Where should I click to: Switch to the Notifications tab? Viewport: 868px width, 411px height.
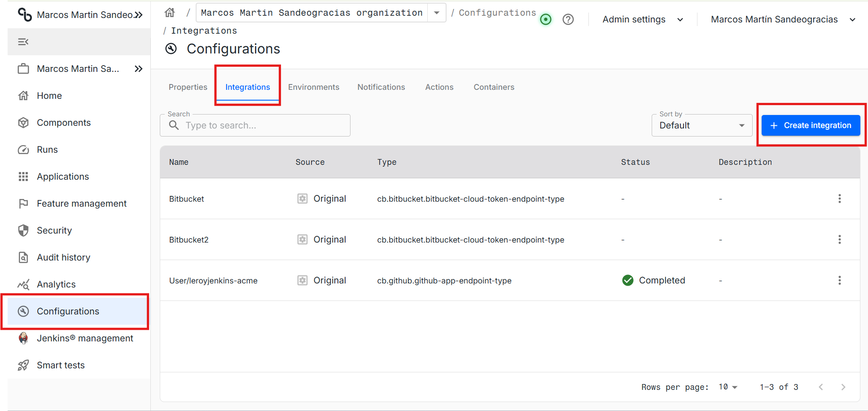[x=381, y=87]
